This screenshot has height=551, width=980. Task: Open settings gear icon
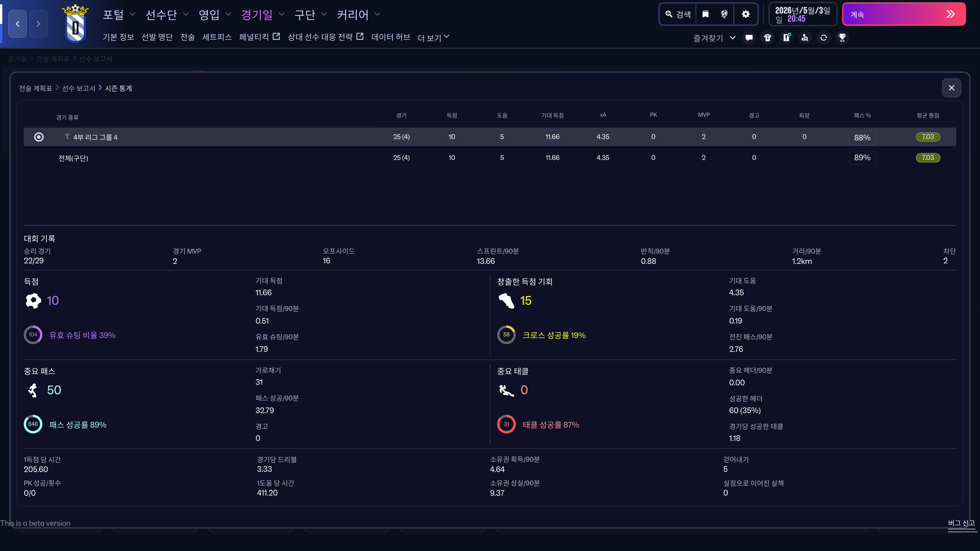point(746,15)
